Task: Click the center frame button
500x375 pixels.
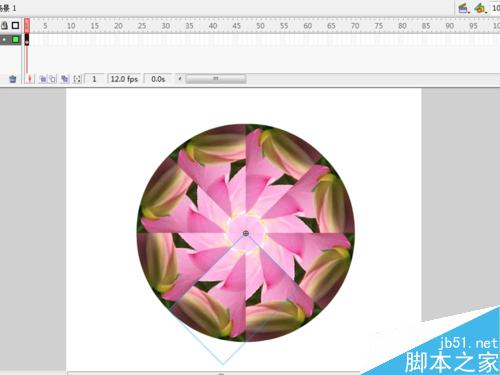Action: click(30, 79)
